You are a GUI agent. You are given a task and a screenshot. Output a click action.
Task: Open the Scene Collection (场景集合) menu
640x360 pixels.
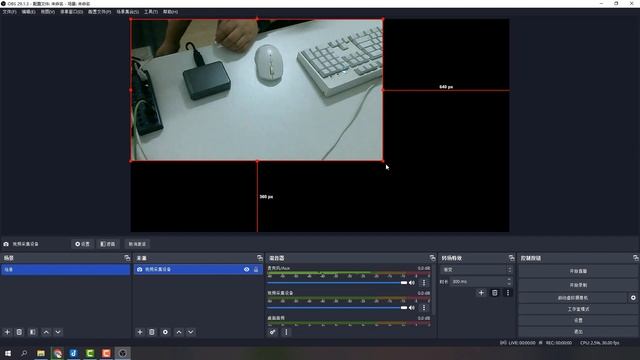(127, 12)
